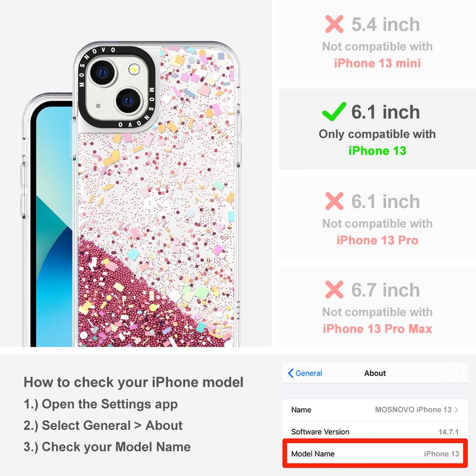Click the upper camera lens on the case
Image resolution: width=476 pixels, height=476 pixels.
[103, 72]
